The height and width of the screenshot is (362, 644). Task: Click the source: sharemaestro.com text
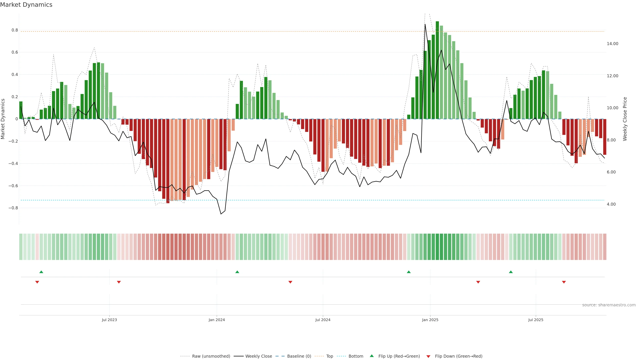coord(609,305)
